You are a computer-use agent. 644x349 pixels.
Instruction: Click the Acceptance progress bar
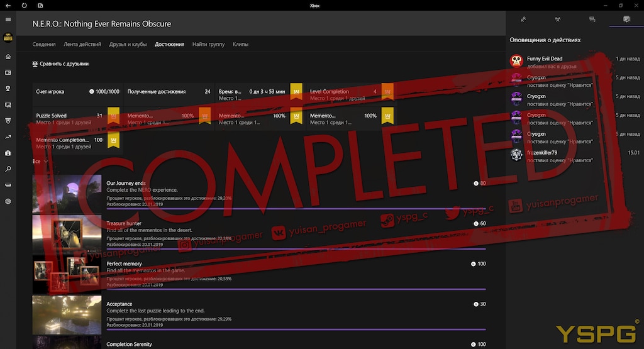[296, 330]
